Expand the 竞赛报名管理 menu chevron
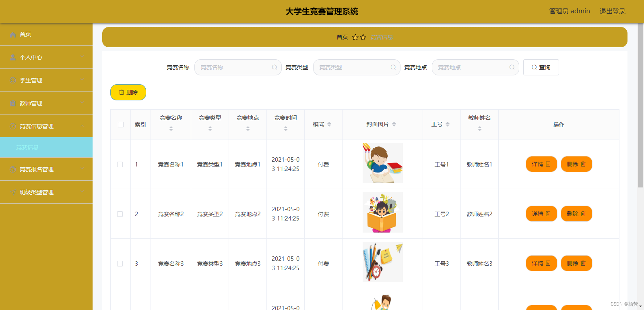 (82, 169)
